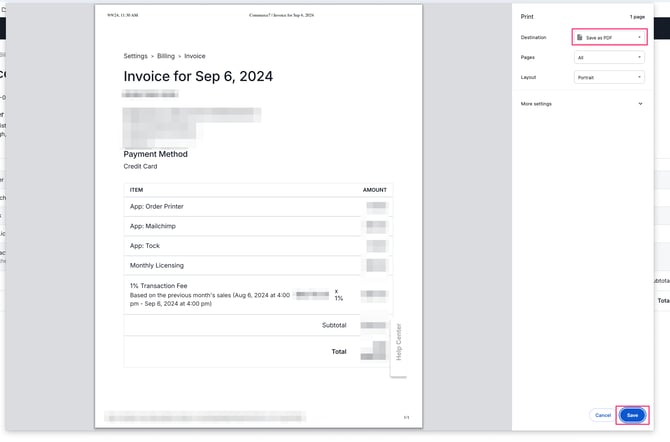Click the 'App: Mailchimp' row
Viewport: 670px width, 442px height.
coord(258,226)
